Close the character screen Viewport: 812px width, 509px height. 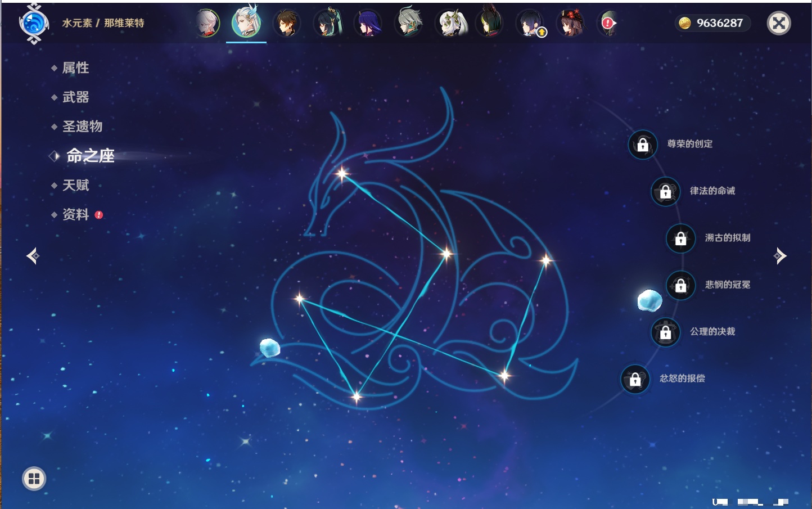[779, 23]
